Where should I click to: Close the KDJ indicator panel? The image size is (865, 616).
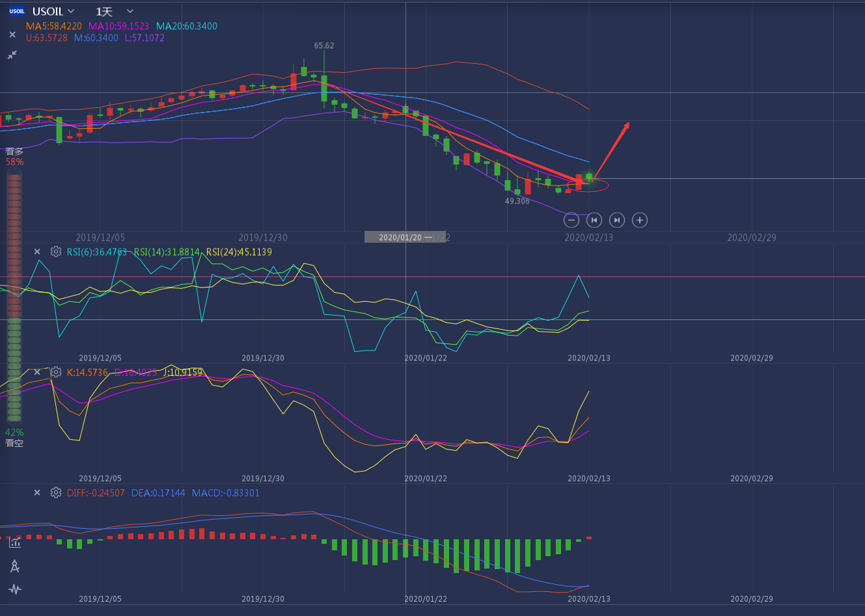[x=37, y=372]
